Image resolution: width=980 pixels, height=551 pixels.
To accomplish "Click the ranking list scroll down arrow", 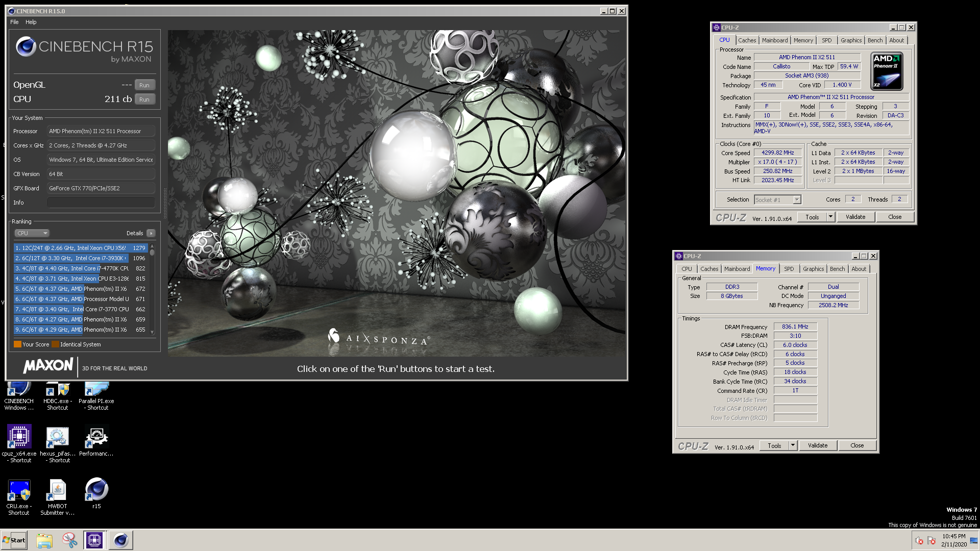I will coord(152,332).
